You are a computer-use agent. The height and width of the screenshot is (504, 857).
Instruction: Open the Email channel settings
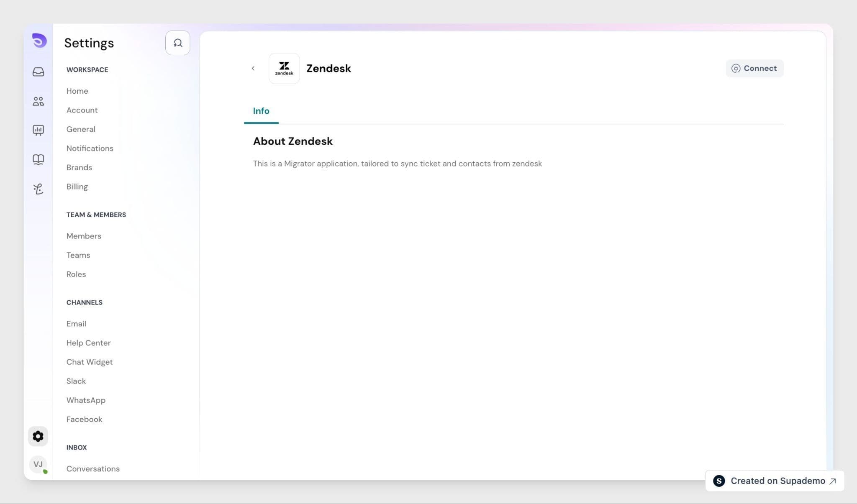(x=76, y=324)
